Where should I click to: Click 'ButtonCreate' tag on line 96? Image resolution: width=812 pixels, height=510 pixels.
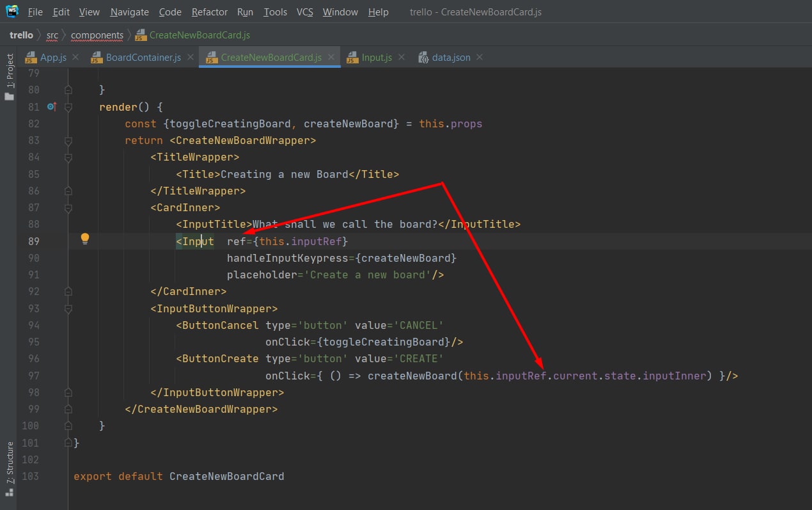[221, 358]
